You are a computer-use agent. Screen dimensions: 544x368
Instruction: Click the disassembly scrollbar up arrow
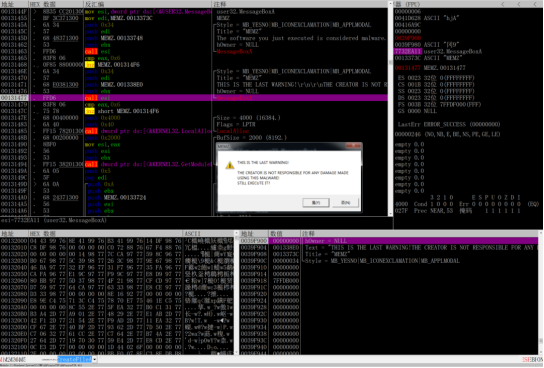coord(391,3)
